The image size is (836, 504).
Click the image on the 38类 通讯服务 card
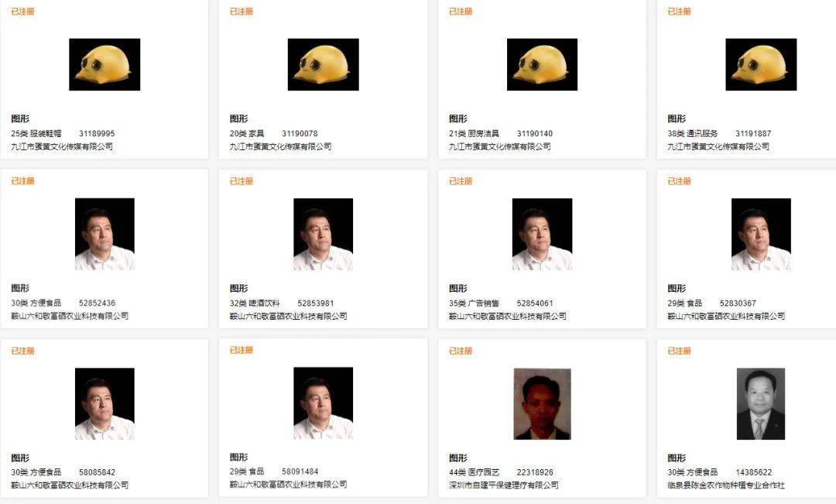(761, 64)
